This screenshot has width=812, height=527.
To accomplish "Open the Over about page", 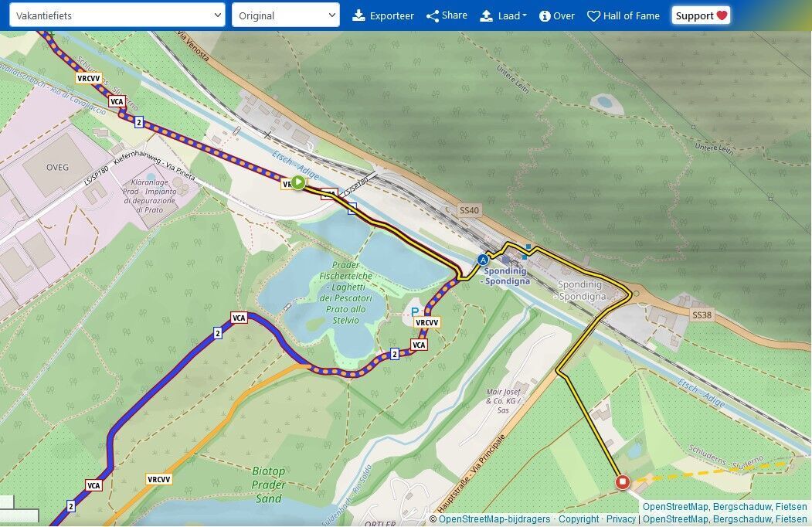I will point(564,15).
